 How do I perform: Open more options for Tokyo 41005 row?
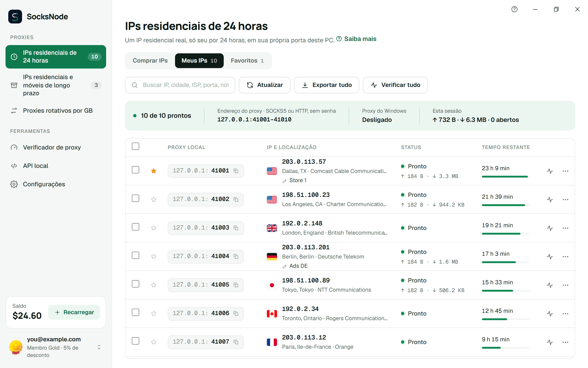(565, 285)
